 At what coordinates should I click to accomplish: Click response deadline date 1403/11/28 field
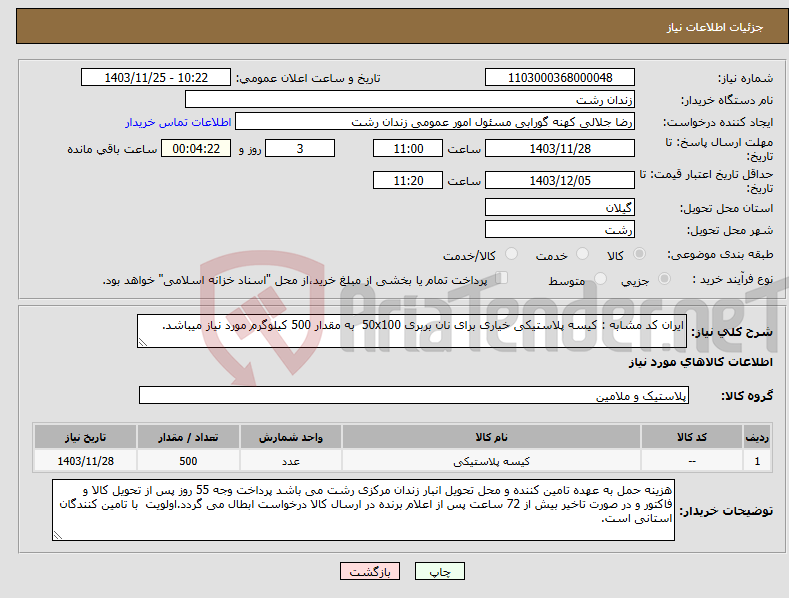click(560, 148)
